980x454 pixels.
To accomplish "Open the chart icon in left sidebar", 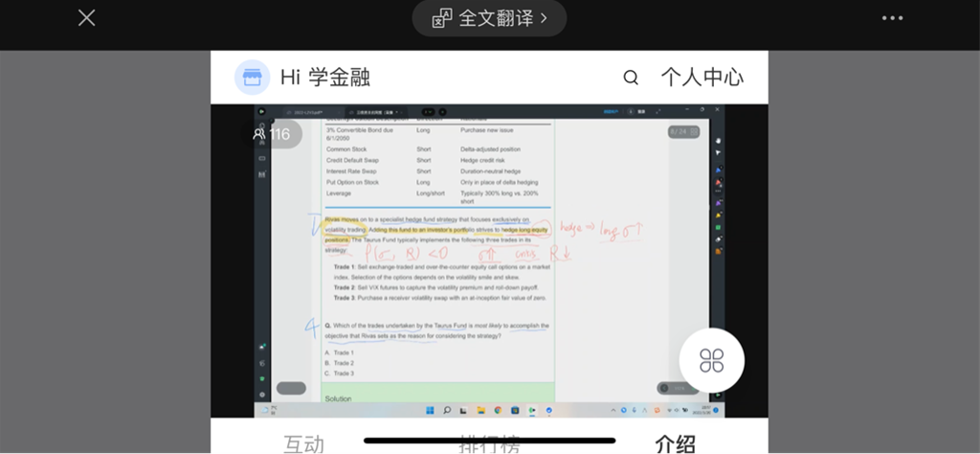I will [262, 174].
